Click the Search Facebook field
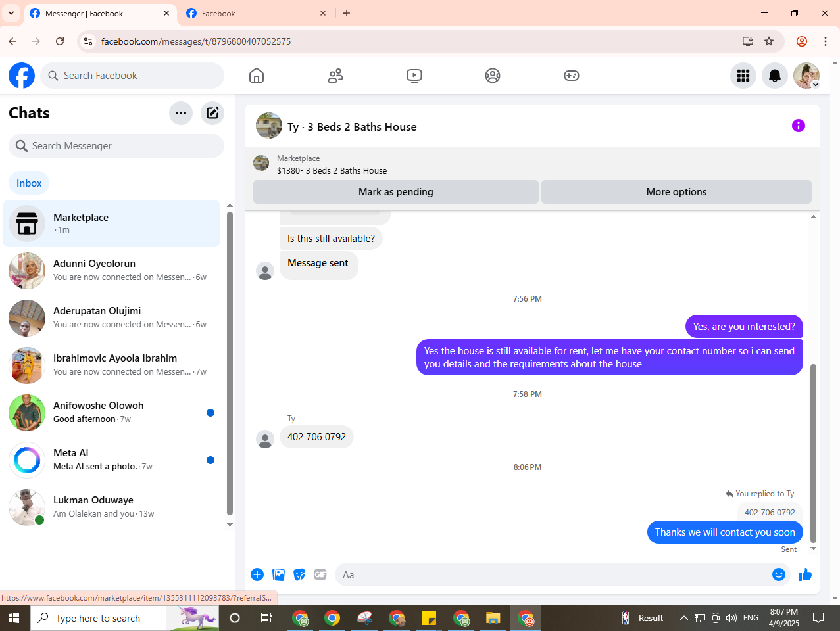Screen dimensions: 840x631 (132, 76)
